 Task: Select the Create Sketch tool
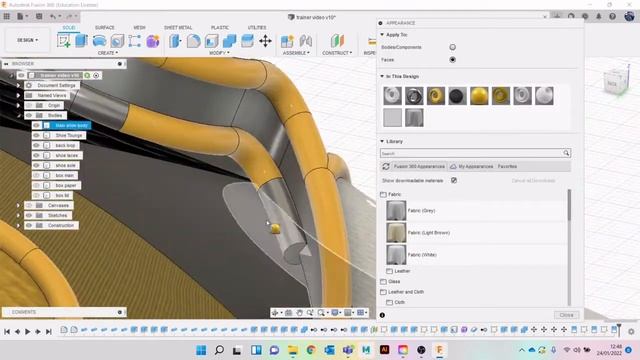coord(64,41)
